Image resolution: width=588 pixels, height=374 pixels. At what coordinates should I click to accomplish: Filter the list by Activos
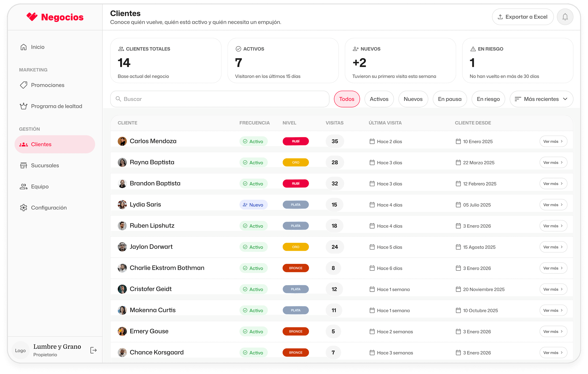[x=379, y=99]
